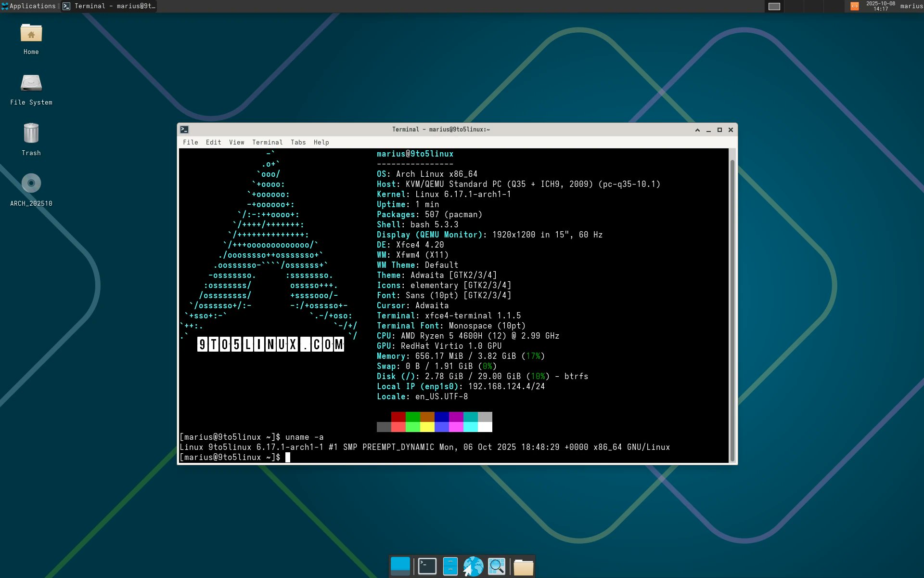Viewport: 924px width, 578px height.
Task: Open the ARCH_202510 disc icon
Action: tap(31, 184)
